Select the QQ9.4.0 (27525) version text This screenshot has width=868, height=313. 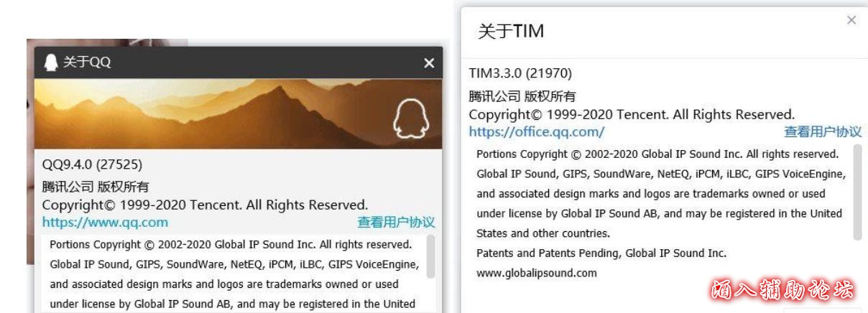[92, 164]
